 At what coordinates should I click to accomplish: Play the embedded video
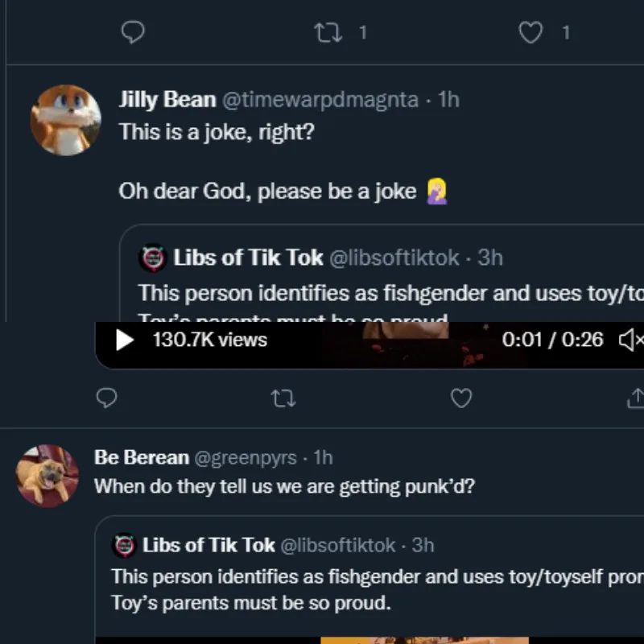click(x=125, y=340)
